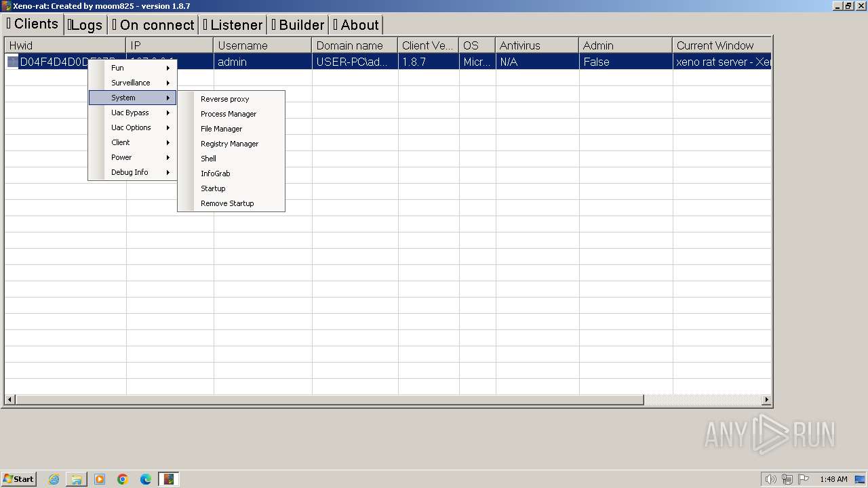The image size is (868, 488).
Task: Click the 'admin' username cell
Action: point(262,62)
